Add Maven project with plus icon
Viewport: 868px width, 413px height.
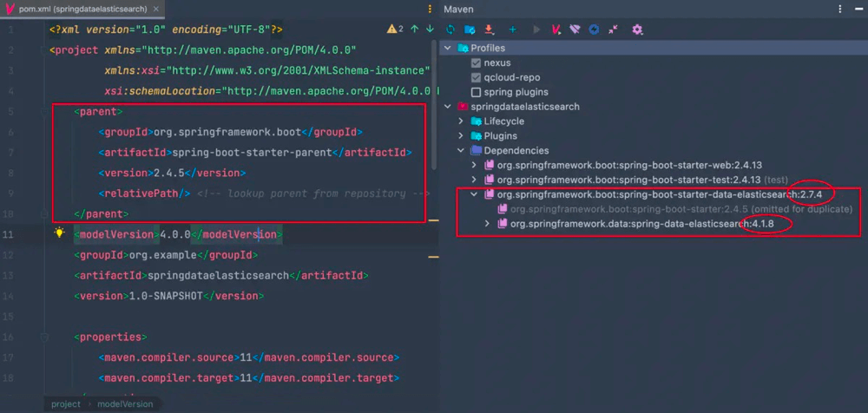click(513, 29)
